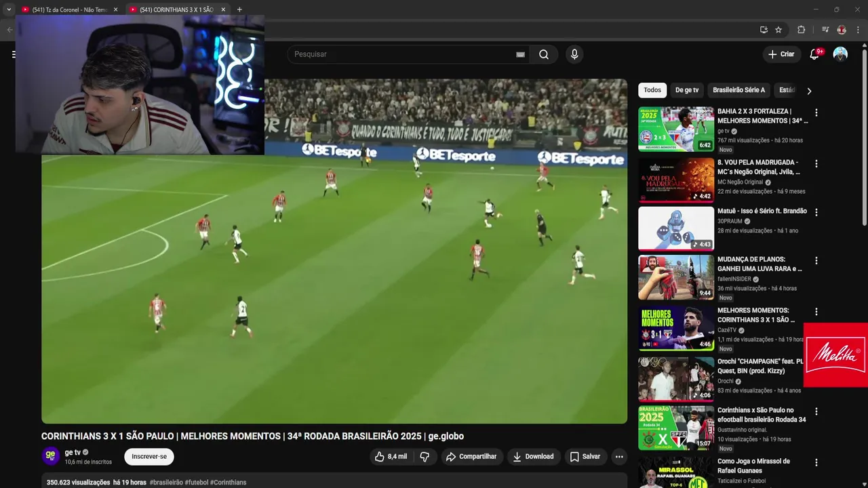Viewport: 868px width, 488px height.
Task: Open the YouTube account avatar menu
Action: pos(840,54)
